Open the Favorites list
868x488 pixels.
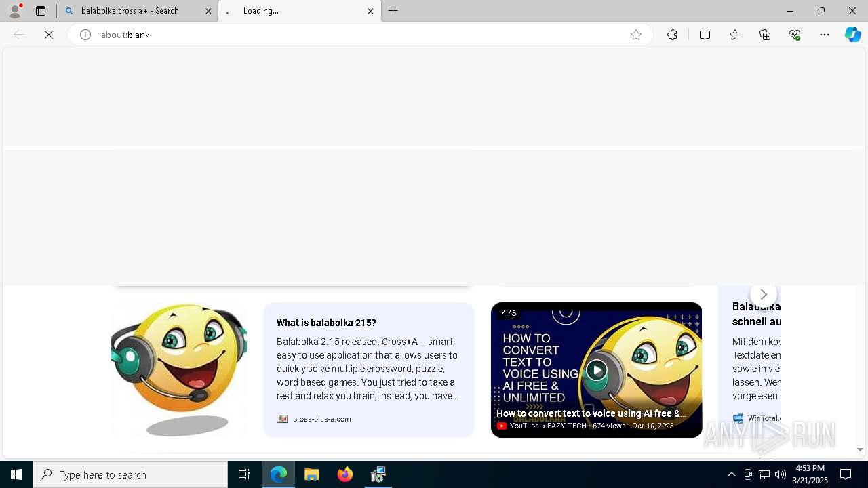(735, 35)
